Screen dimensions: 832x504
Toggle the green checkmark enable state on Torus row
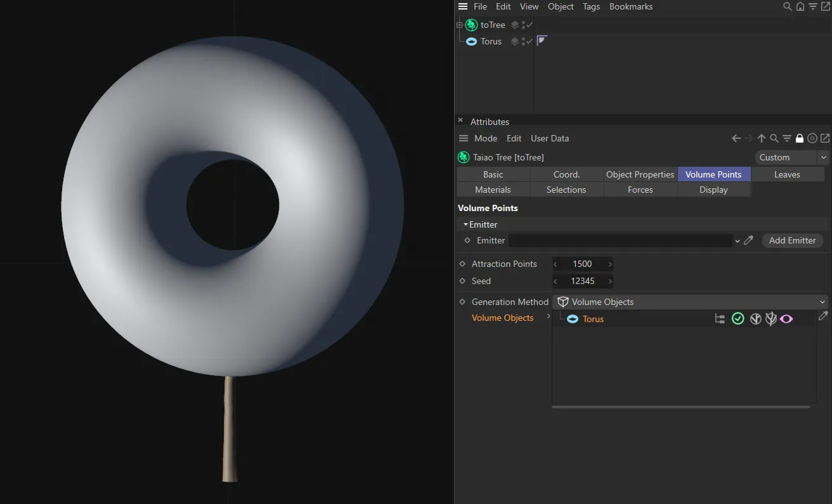tap(738, 319)
